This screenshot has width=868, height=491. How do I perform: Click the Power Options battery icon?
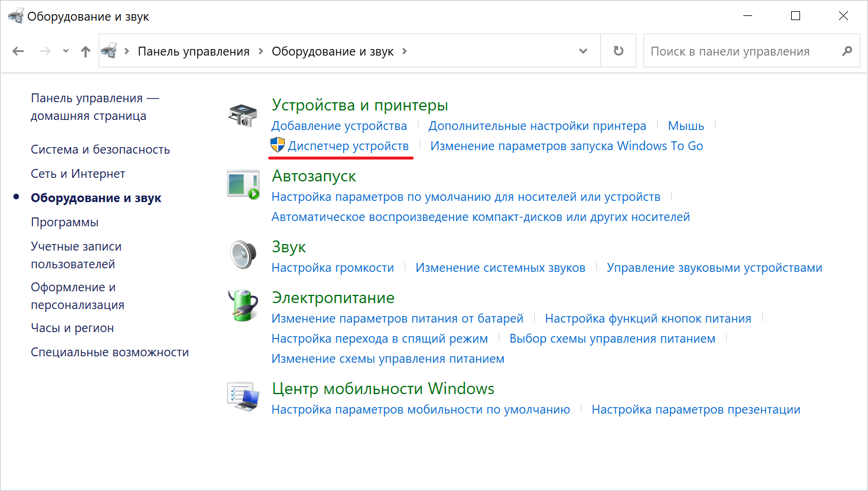click(x=243, y=305)
